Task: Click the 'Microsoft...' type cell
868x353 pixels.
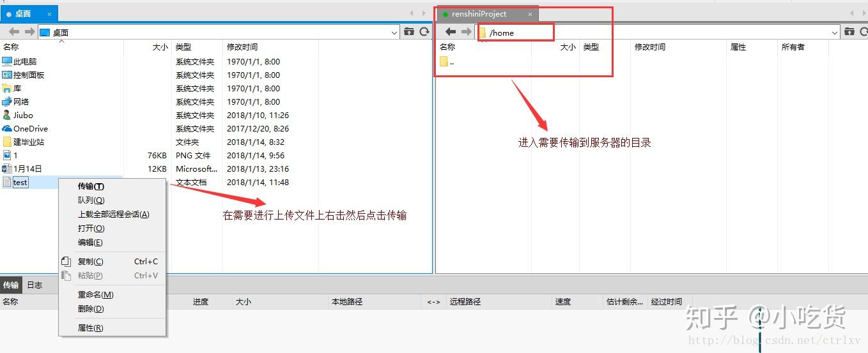Action: click(x=197, y=169)
